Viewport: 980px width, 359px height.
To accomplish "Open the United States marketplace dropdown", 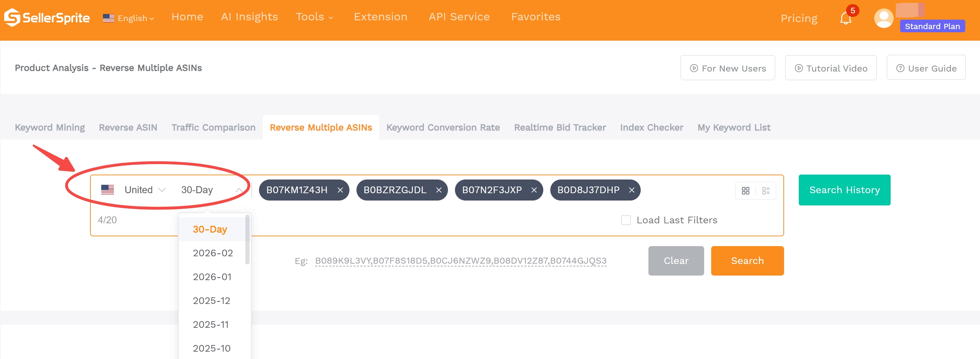I will tap(144, 189).
